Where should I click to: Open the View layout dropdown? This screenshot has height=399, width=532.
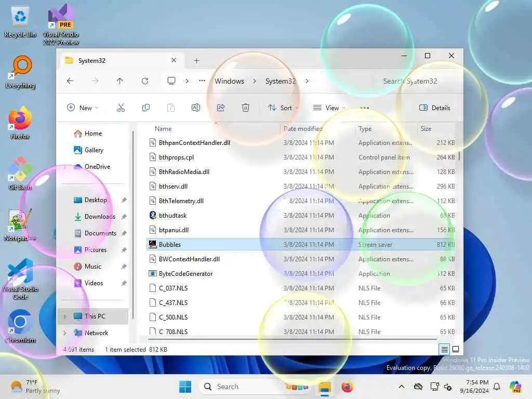coord(329,108)
